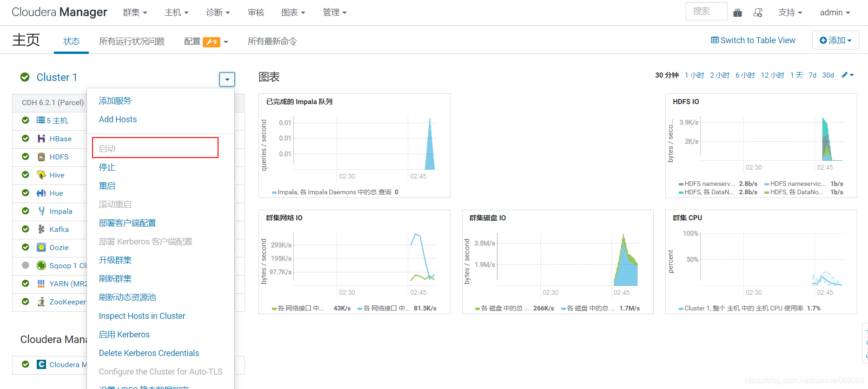Screen dimensions: 868x389
Task: Open the running commands icon in top bar
Action: pos(758,13)
